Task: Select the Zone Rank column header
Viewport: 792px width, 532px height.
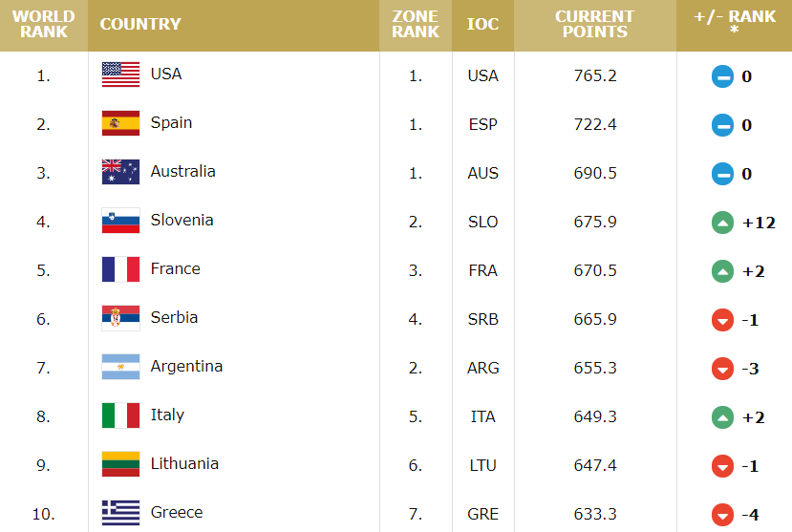Action: [416, 25]
